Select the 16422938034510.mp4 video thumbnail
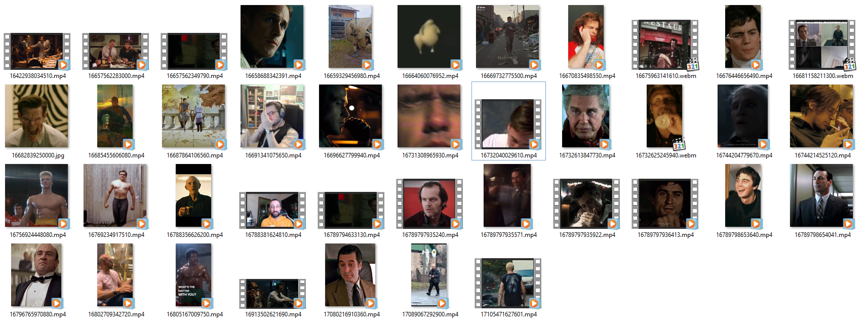 click(x=37, y=51)
